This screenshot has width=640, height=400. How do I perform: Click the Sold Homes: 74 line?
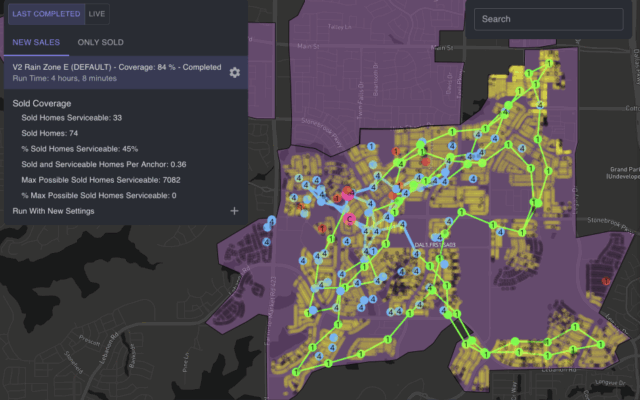[53, 133]
